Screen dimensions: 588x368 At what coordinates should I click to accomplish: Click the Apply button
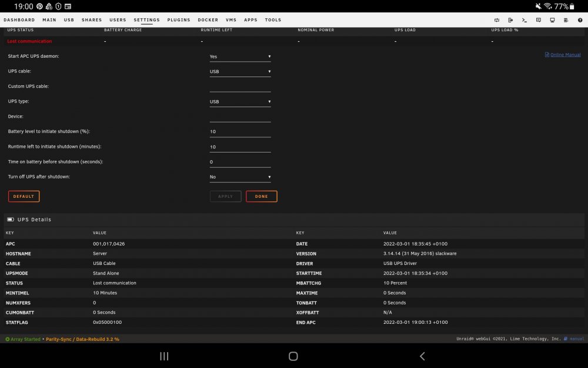225,197
